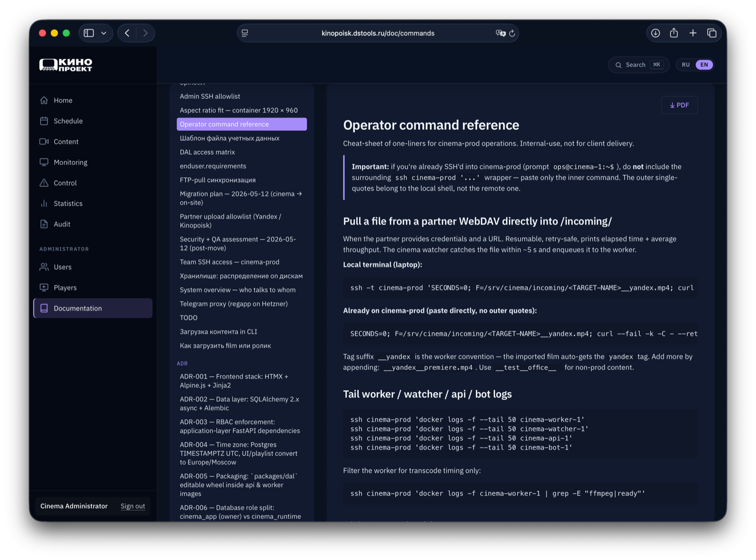Open enduser.requirements doc
Viewport: 756px width, 560px height.
241,166
